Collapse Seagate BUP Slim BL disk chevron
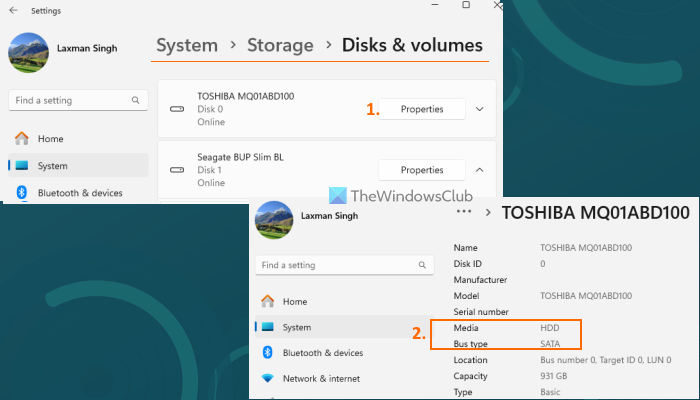This screenshot has width=700, height=400. 479,170
